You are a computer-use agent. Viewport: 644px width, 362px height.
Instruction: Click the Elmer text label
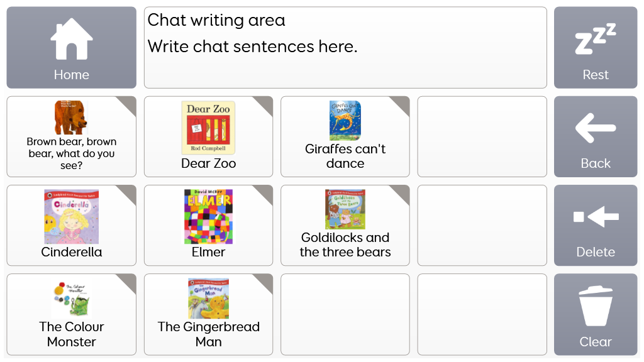[208, 252]
